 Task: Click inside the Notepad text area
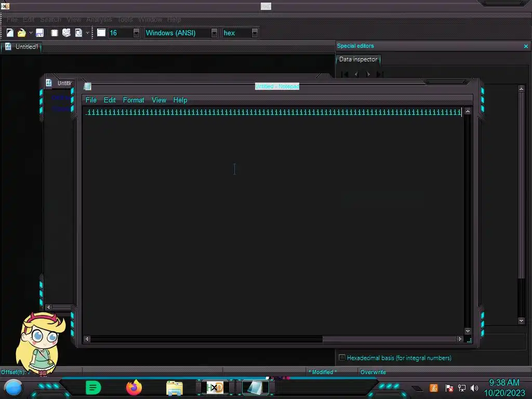[x=273, y=220]
